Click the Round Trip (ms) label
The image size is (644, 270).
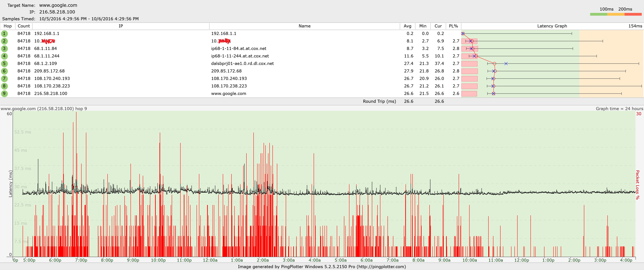point(380,101)
